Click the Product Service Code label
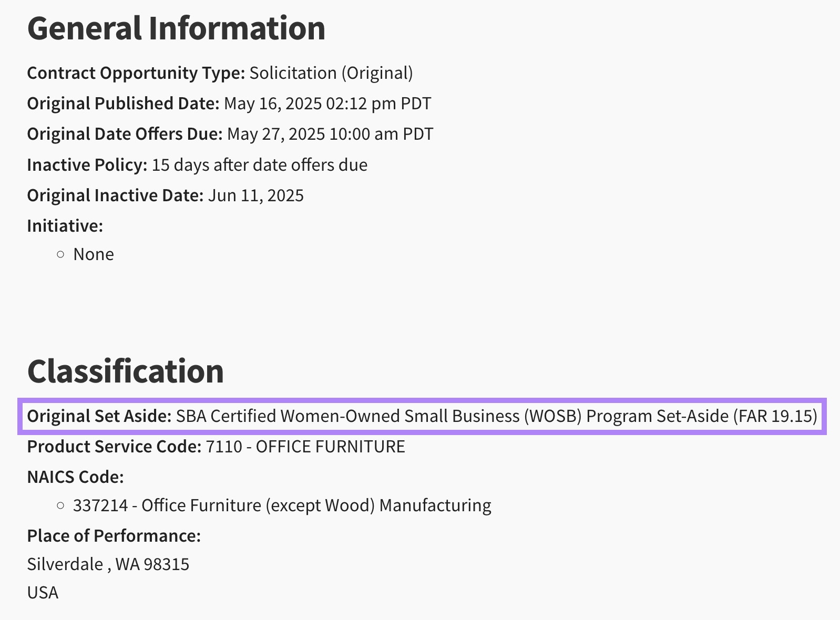Image resolution: width=840 pixels, height=620 pixels. pyautogui.click(x=114, y=447)
